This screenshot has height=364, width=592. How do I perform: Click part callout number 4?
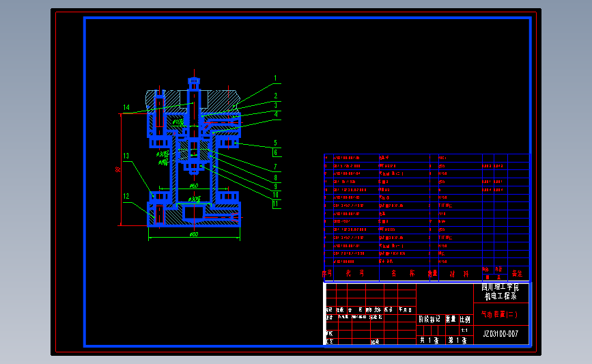pos(276,114)
